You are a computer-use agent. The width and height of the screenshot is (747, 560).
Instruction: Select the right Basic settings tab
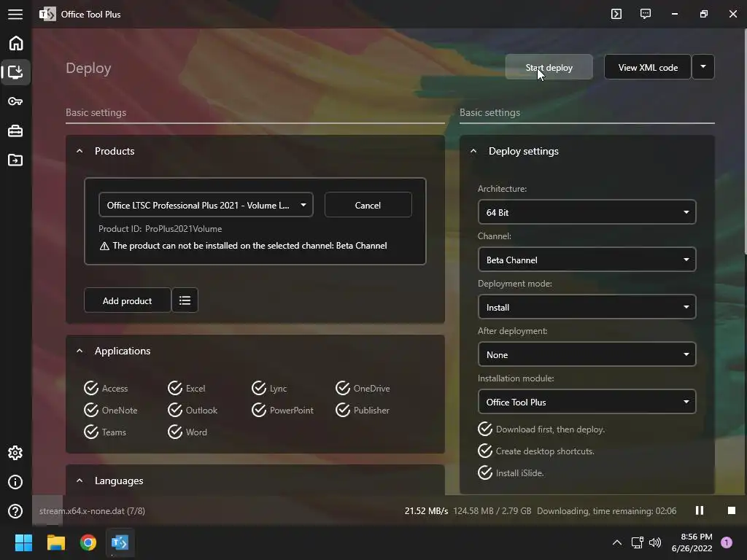489,112
